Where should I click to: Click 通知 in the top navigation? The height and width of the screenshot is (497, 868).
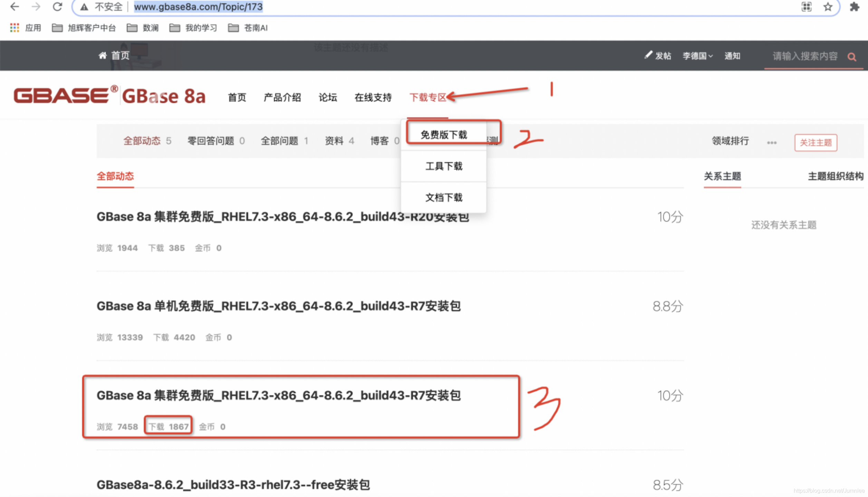[x=733, y=56]
